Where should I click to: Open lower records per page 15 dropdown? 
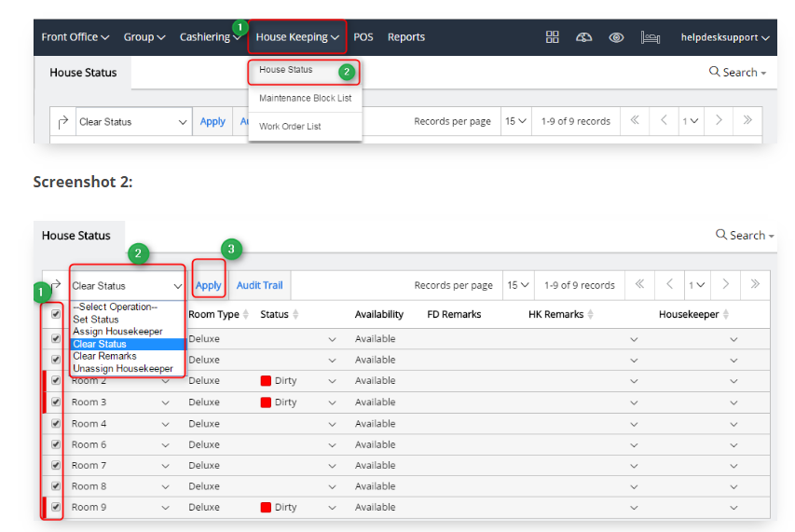[518, 285]
